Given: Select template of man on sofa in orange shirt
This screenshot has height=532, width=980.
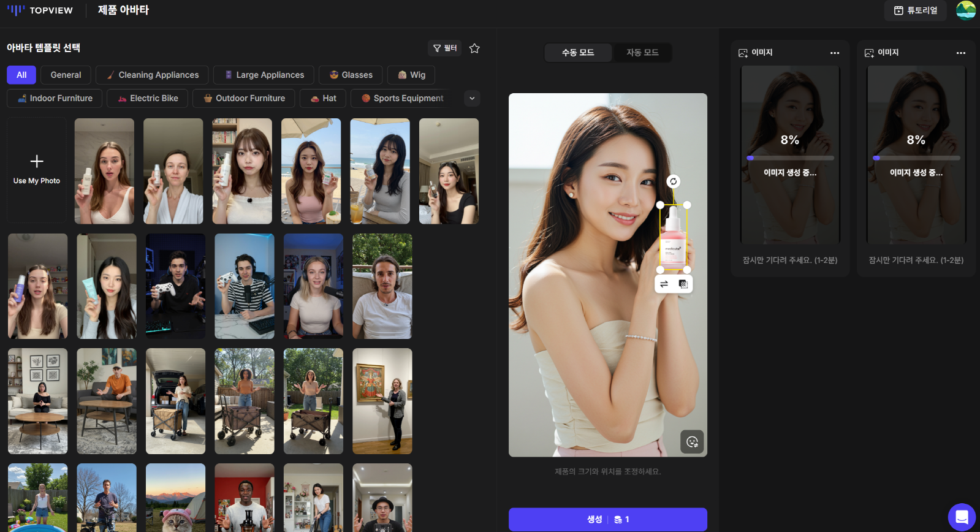Looking at the screenshot, I should point(107,401).
